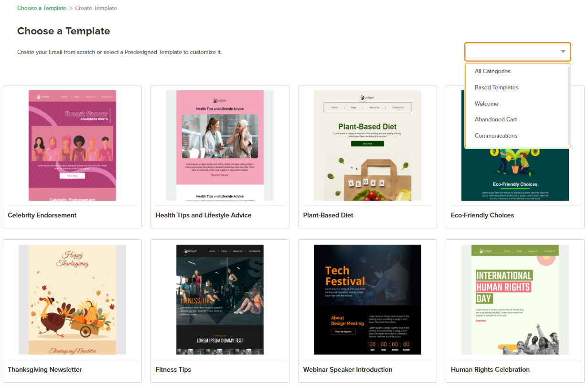588x388 pixels.
Task: Select Communications category from list
Action: click(x=496, y=136)
